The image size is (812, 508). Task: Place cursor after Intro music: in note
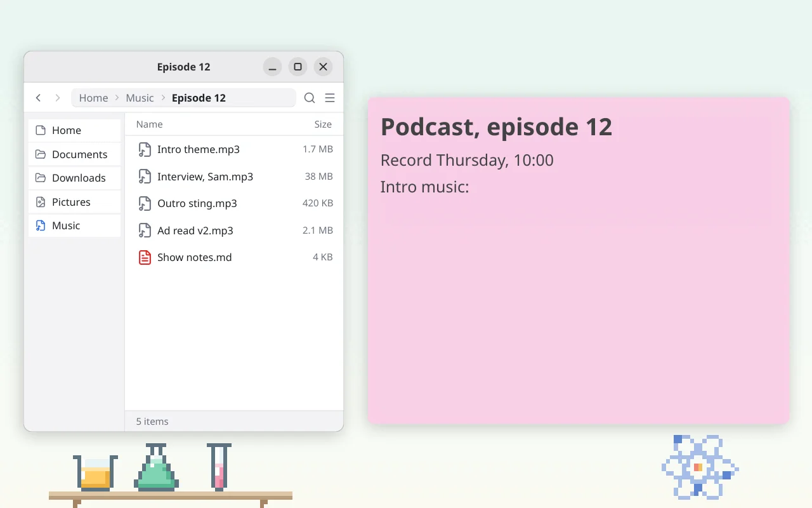click(x=471, y=187)
